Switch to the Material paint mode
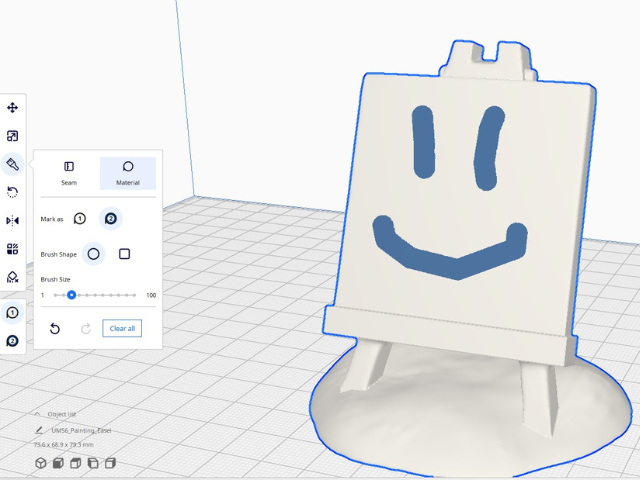The height and width of the screenshot is (480, 640). pyautogui.click(x=128, y=173)
